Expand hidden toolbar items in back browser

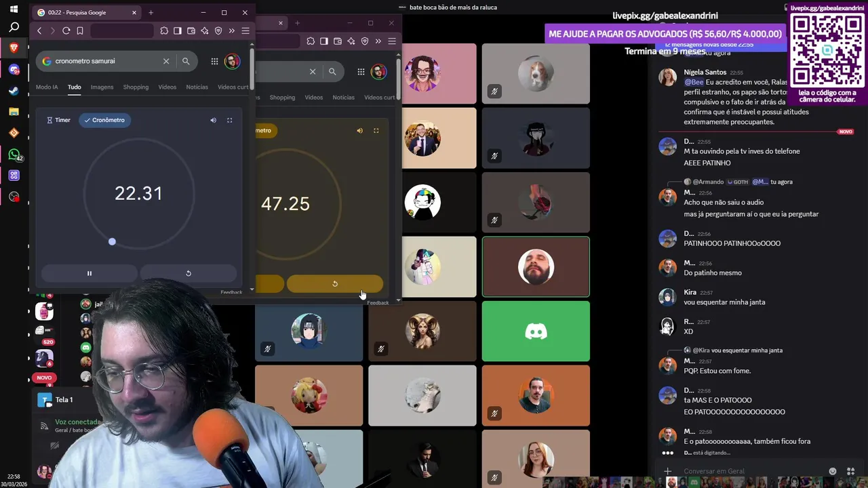coord(378,41)
